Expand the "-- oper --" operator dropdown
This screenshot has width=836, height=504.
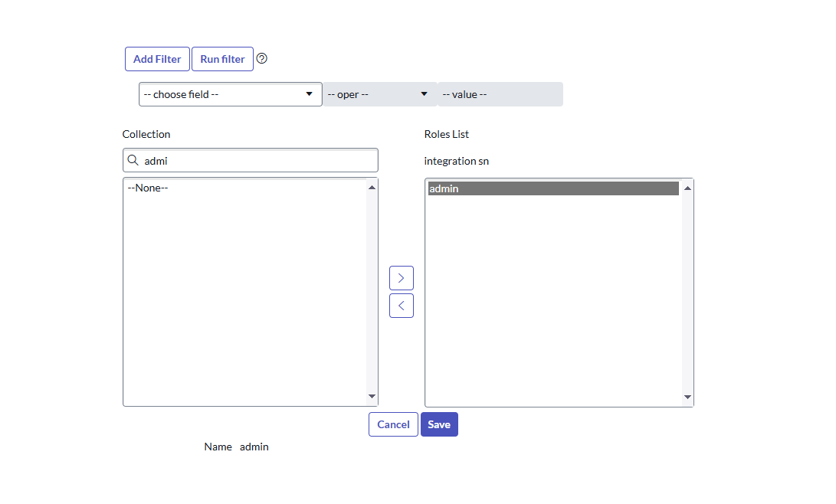pos(379,94)
